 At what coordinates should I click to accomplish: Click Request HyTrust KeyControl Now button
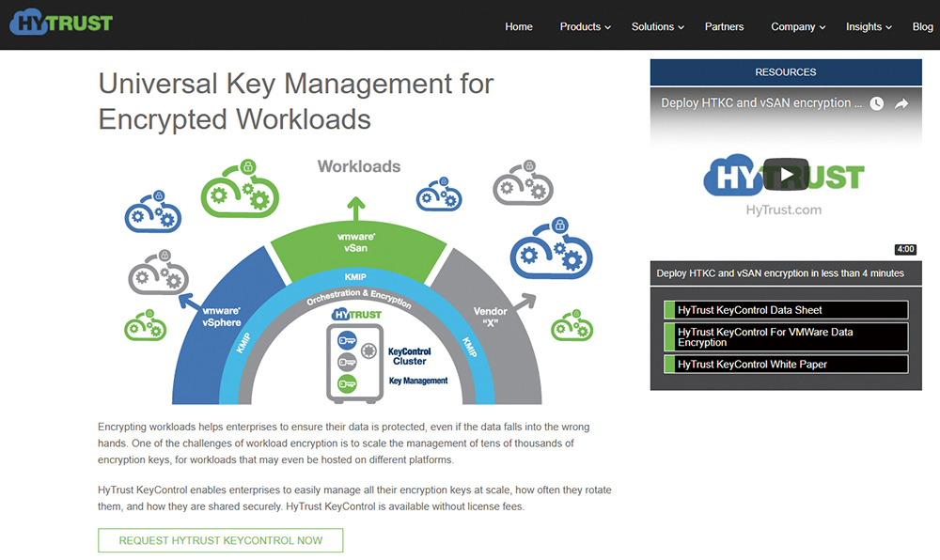(x=221, y=540)
